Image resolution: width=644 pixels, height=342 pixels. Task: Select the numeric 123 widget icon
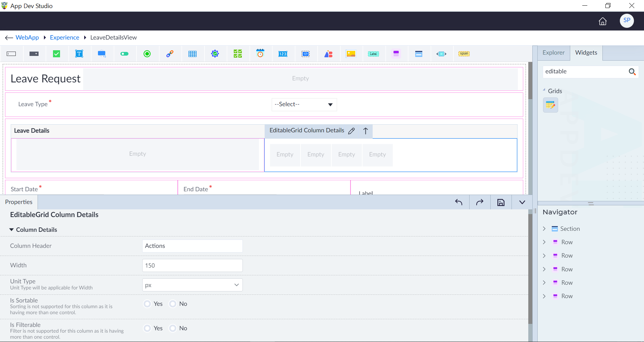[283, 54]
